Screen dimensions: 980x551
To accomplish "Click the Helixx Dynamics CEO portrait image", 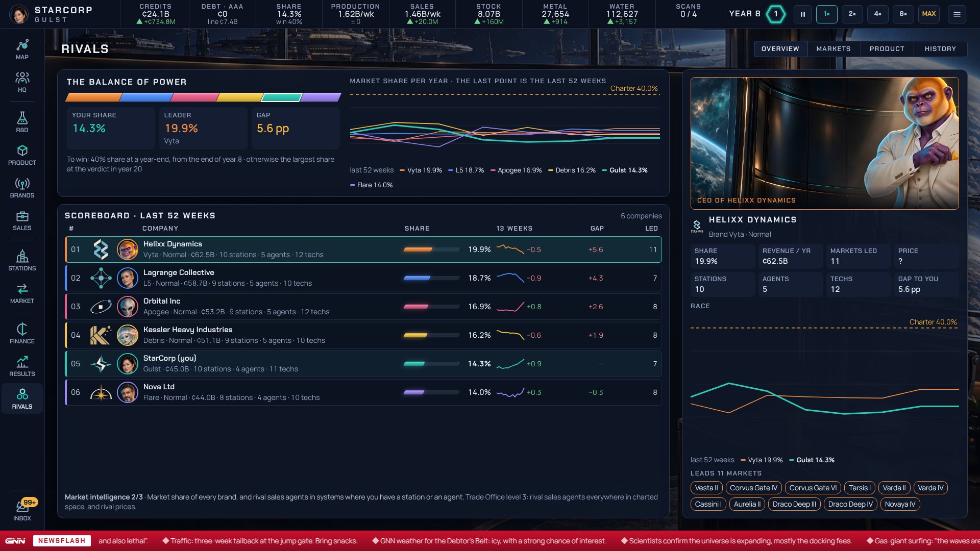I will [824, 143].
